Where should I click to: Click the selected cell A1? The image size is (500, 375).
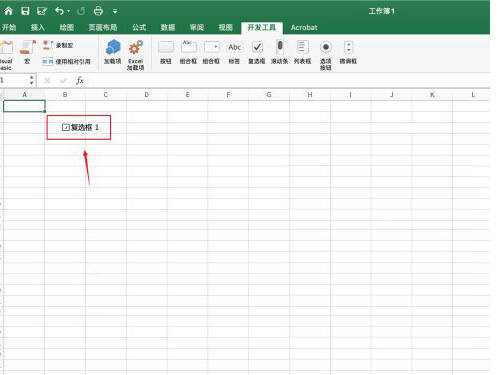(x=24, y=106)
